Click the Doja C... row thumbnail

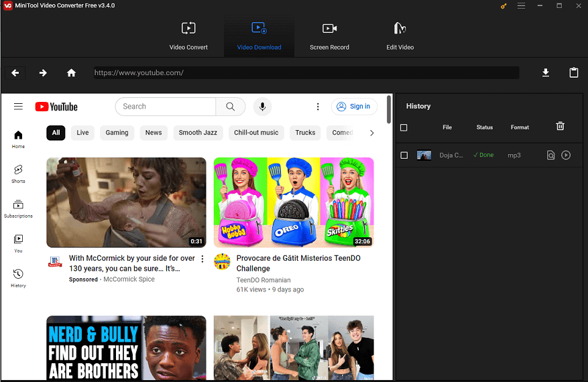pyautogui.click(x=424, y=155)
